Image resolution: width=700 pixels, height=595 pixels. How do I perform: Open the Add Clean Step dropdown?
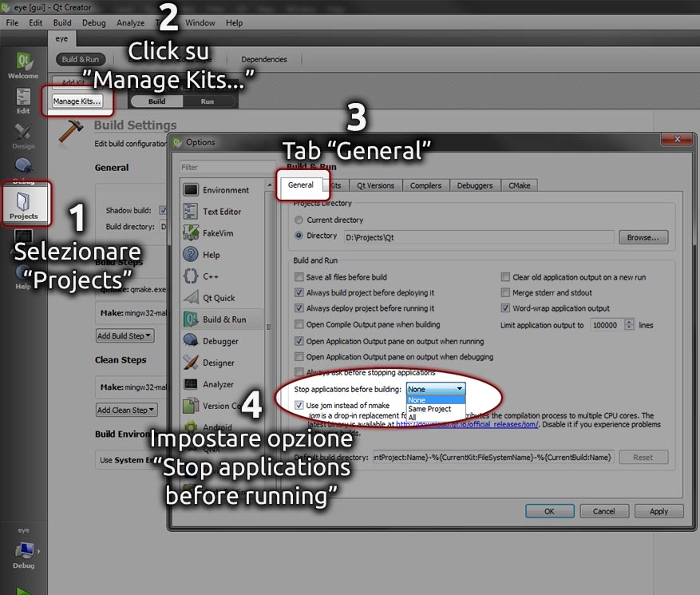(127, 410)
